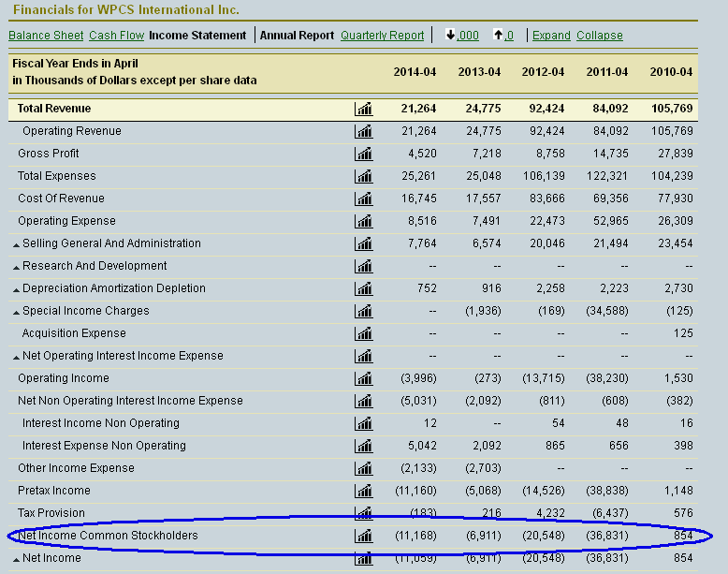Switch to Balance Sheet tab
Viewport: 728px width, 574px height.
click(x=46, y=36)
